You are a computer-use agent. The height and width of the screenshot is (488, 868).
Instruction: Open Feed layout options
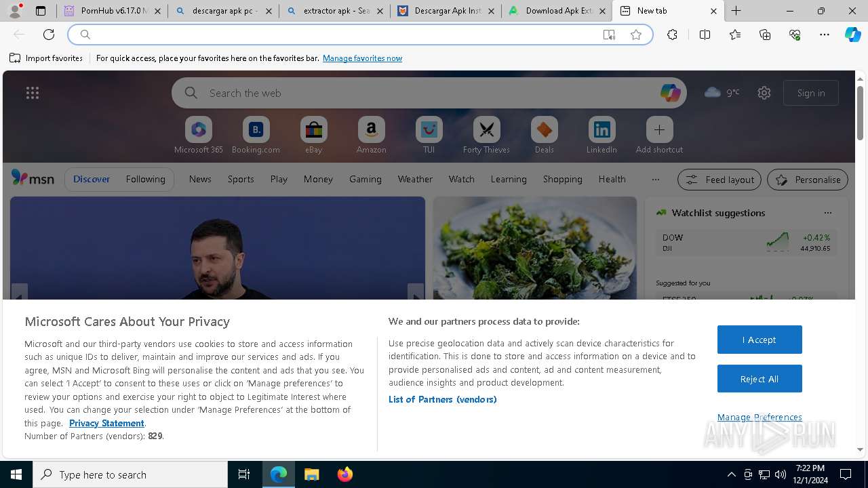719,180
